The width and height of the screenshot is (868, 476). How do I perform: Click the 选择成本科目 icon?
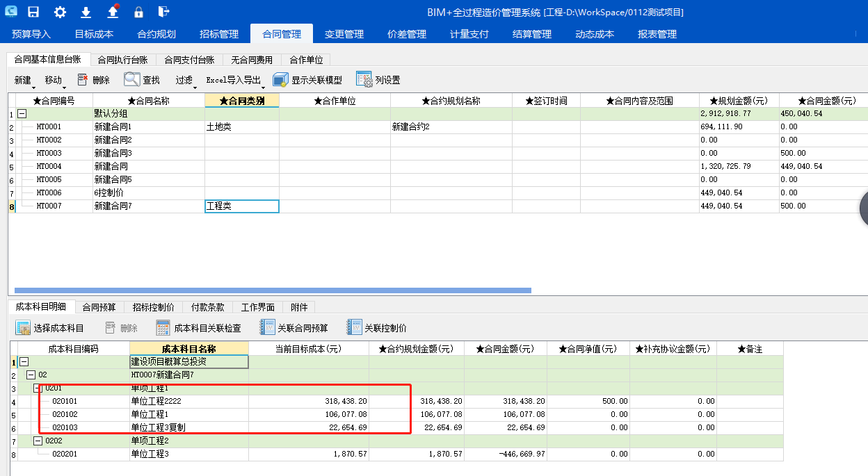23,328
